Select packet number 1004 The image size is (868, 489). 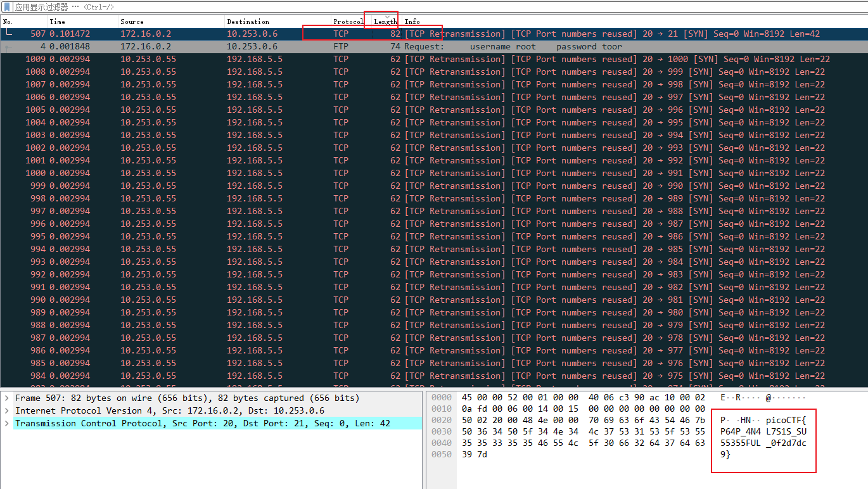point(433,122)
